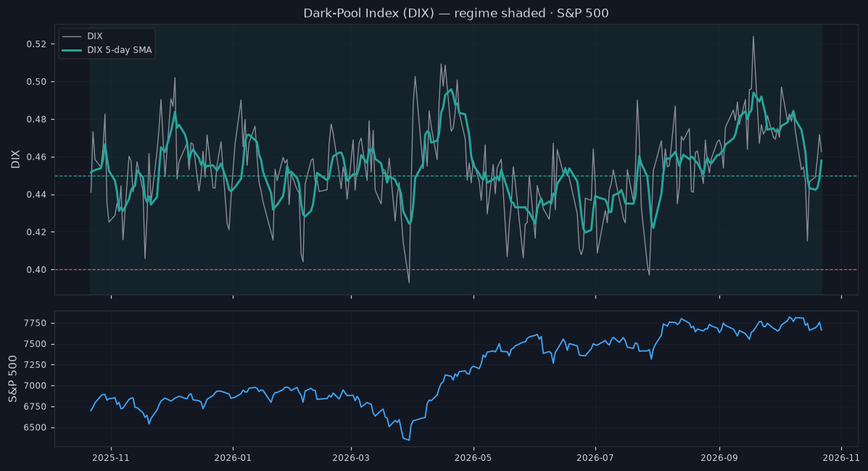
Task: Click the rotated S&P 500 y-axis label
Action: pos(13,378)
